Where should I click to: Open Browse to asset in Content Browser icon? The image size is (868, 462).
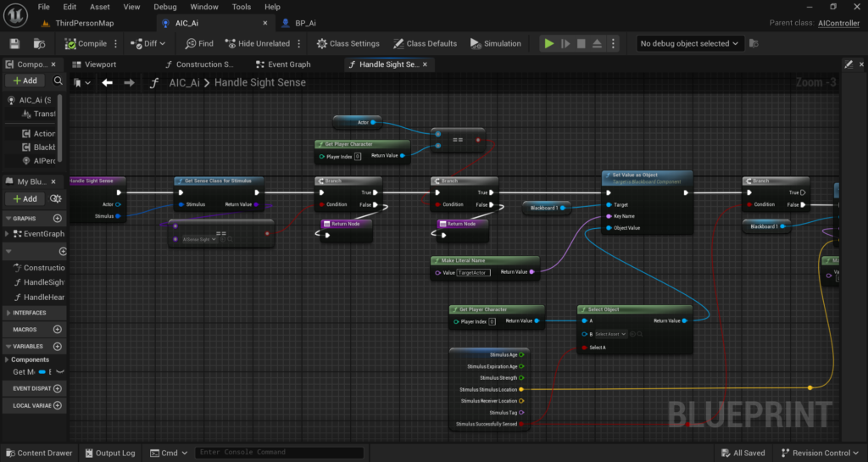(x=39, y=44)
